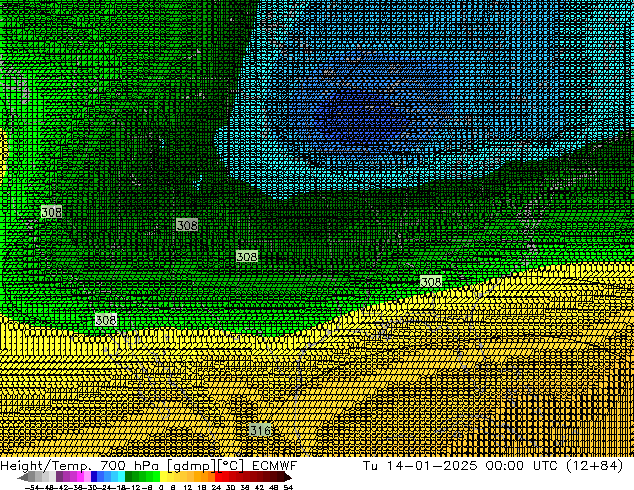Click the -54 value at the legend's start

point(33,487)
